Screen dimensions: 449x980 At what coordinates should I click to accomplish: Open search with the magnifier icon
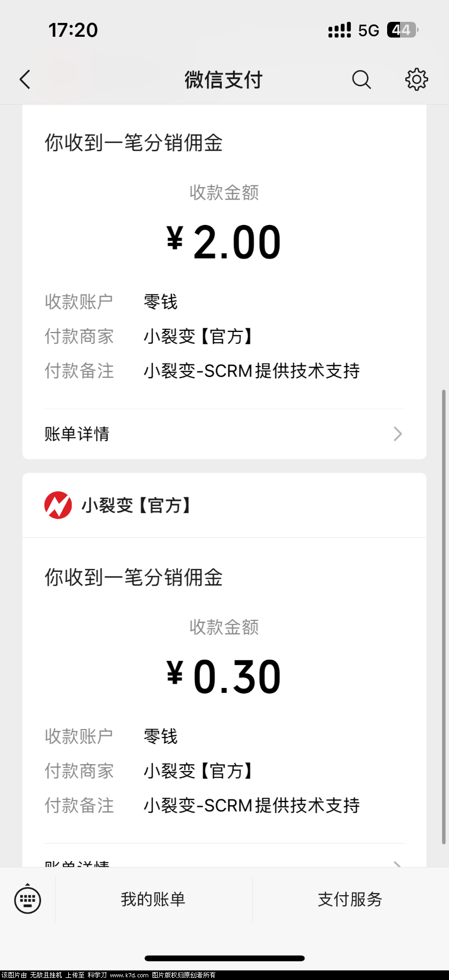[362, 79]
